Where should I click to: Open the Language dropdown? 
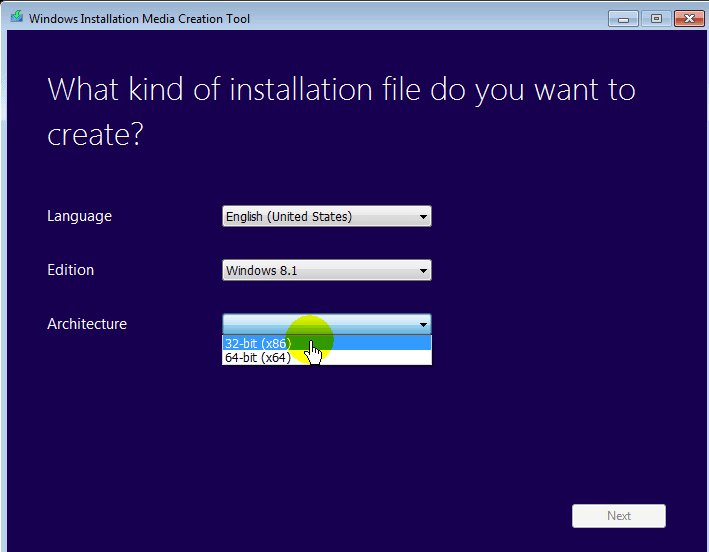(x=326, y=216)
